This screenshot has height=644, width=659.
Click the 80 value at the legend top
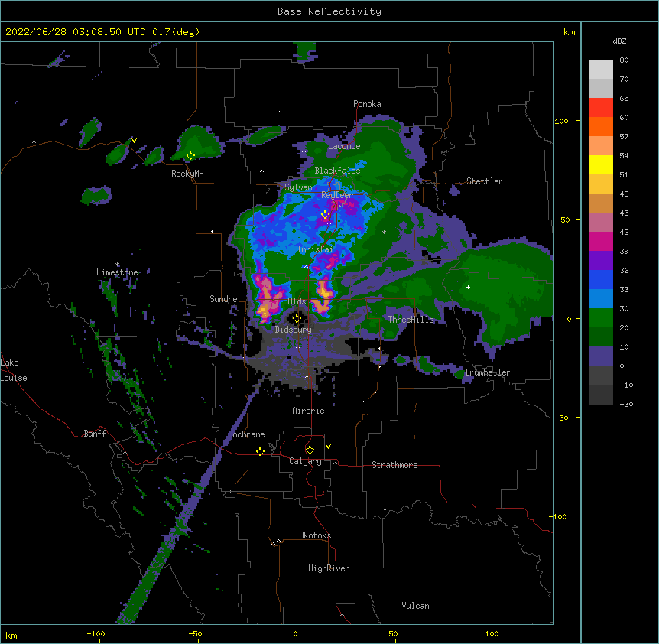(624, 60)
